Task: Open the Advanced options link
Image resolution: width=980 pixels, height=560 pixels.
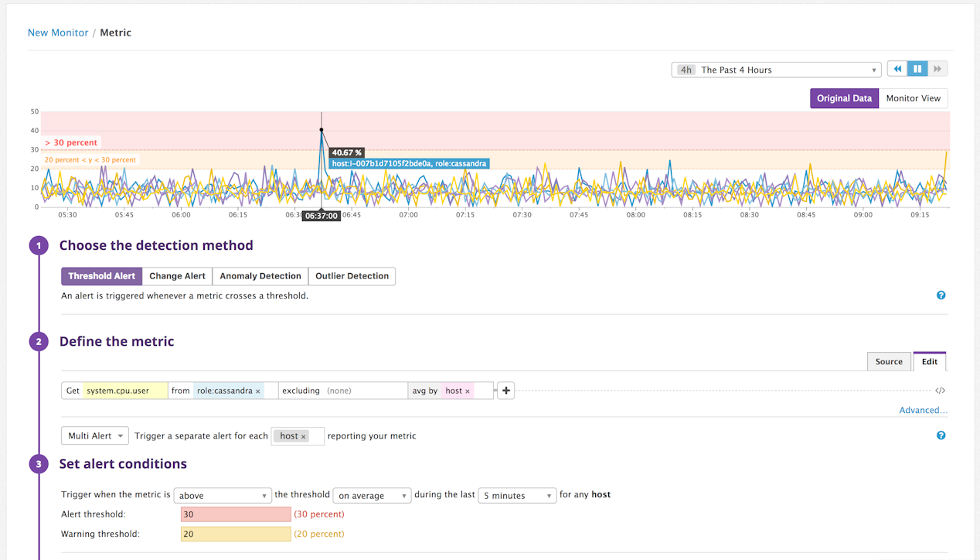Action: [923, 410]
